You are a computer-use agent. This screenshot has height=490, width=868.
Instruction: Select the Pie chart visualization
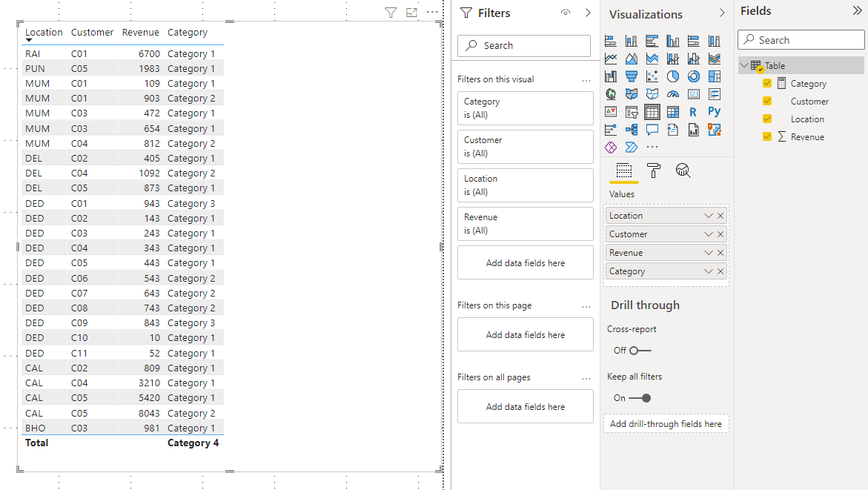(x=673, y=76)
